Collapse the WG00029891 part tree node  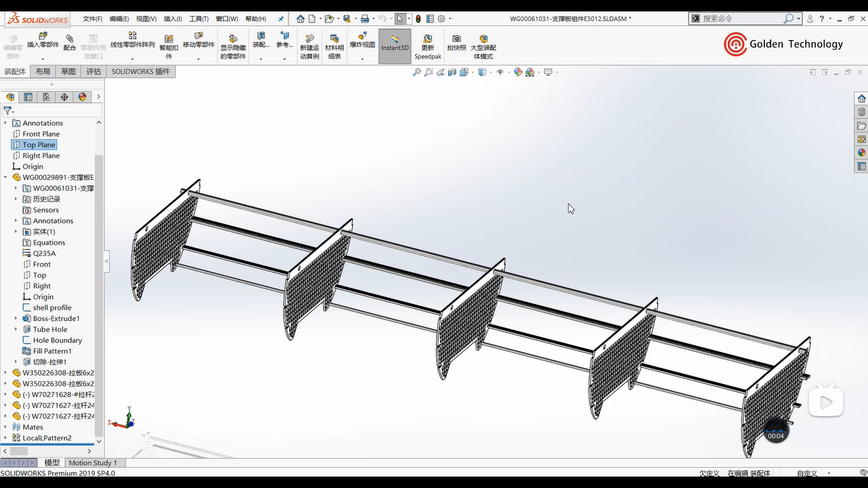click(x=6, y=177)
